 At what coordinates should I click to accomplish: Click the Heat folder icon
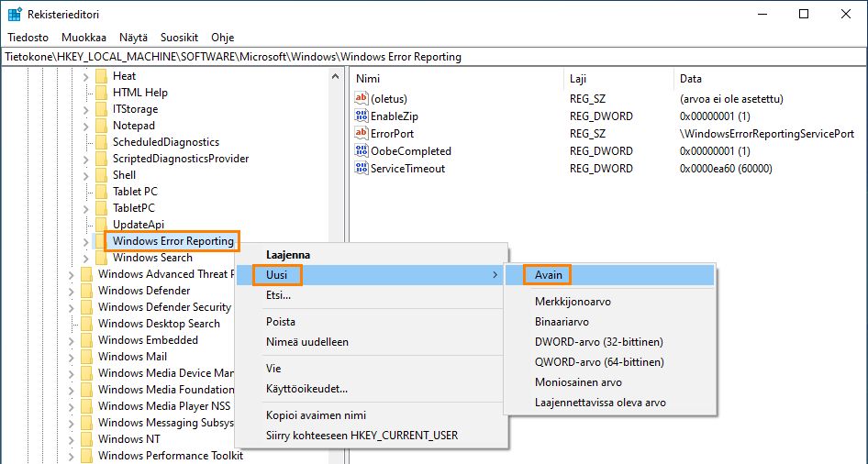click(x=101, y=76)
